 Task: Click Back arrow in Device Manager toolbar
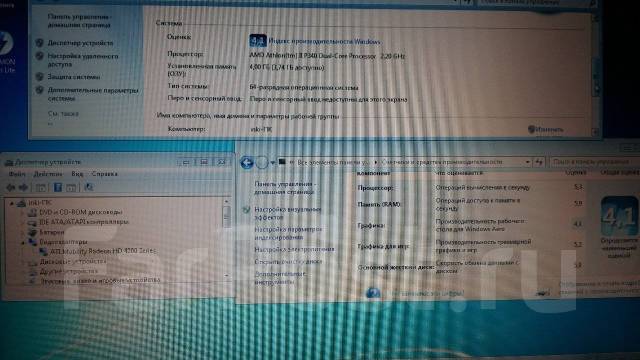(x=11, y=187)
